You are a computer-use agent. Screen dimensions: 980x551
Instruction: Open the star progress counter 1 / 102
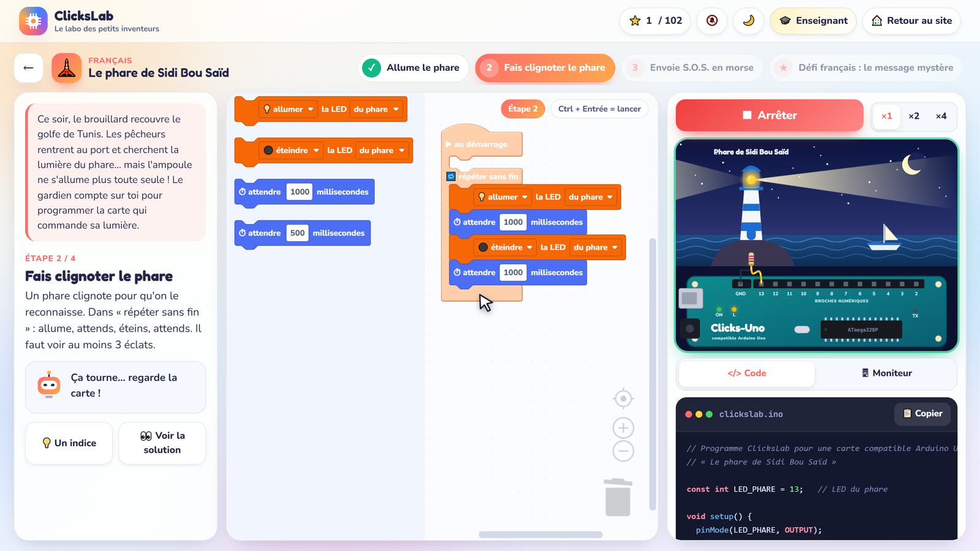coord(655,21)
